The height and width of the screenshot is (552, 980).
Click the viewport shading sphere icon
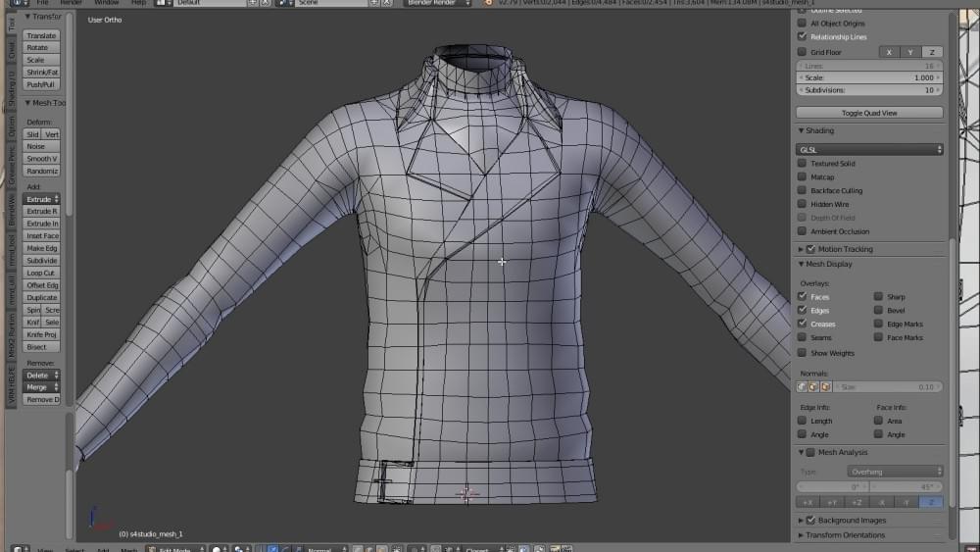click(x=217, y=549)
